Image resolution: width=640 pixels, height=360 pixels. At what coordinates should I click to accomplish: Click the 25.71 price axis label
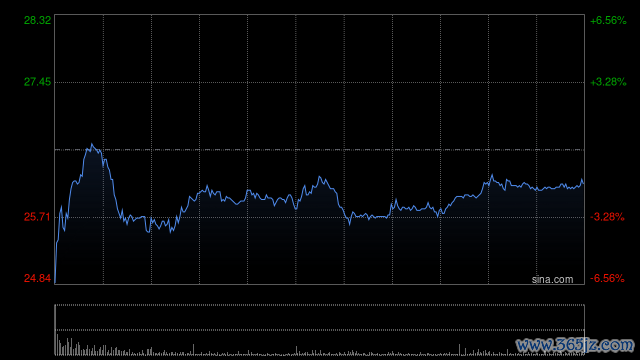tap(38, 217)
